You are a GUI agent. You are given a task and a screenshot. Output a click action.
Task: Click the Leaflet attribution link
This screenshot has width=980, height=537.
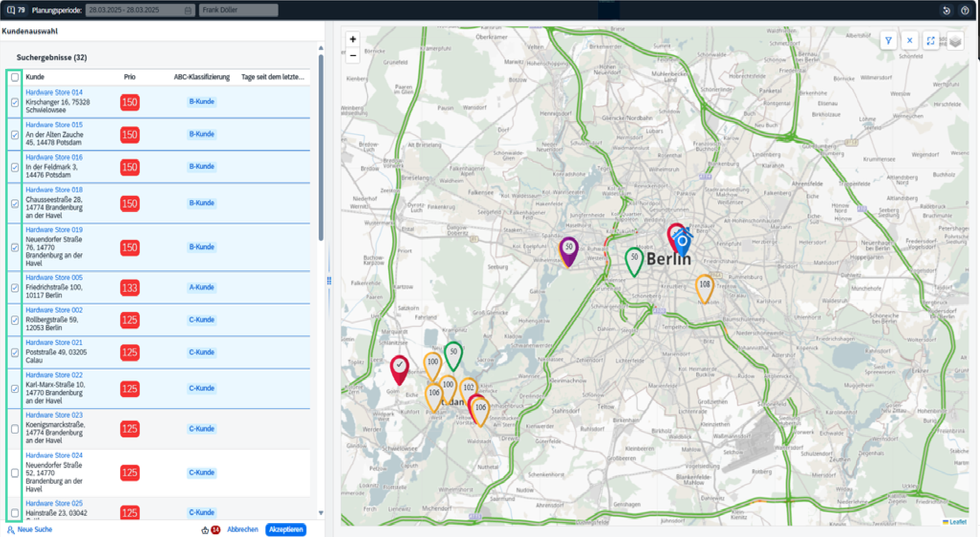pos(957,522)
